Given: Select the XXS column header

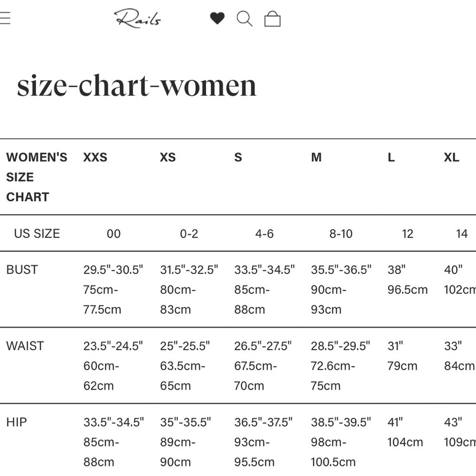Looking at the screenshot, I should coord(95,157).
